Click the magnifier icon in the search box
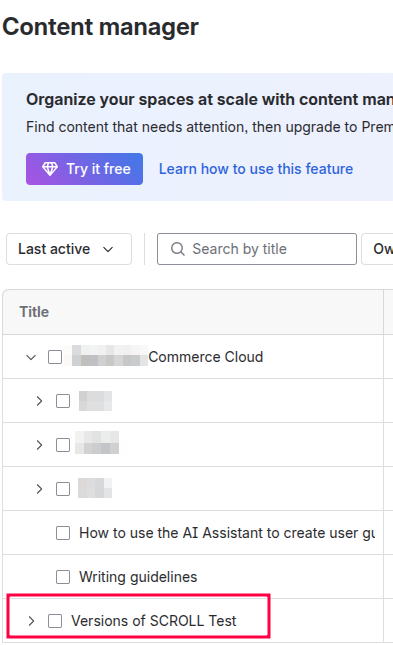 [x=178, y=249]
